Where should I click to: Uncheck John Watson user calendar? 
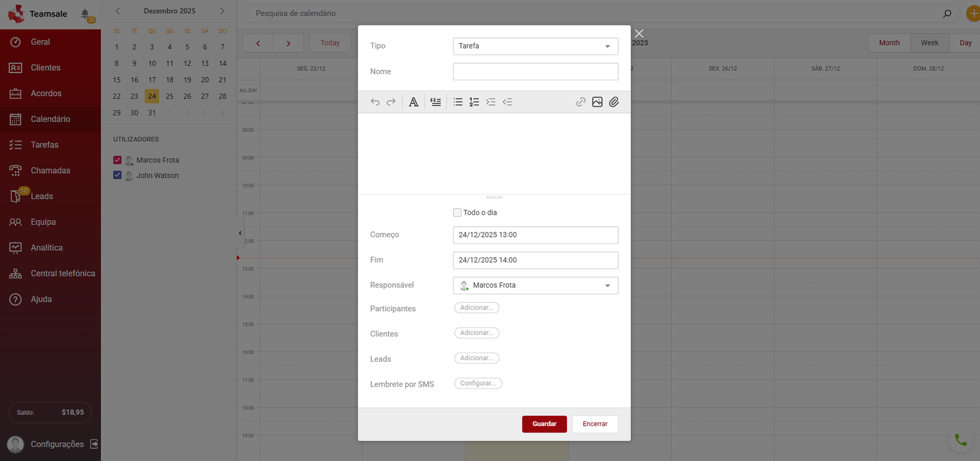click(117, 175)
